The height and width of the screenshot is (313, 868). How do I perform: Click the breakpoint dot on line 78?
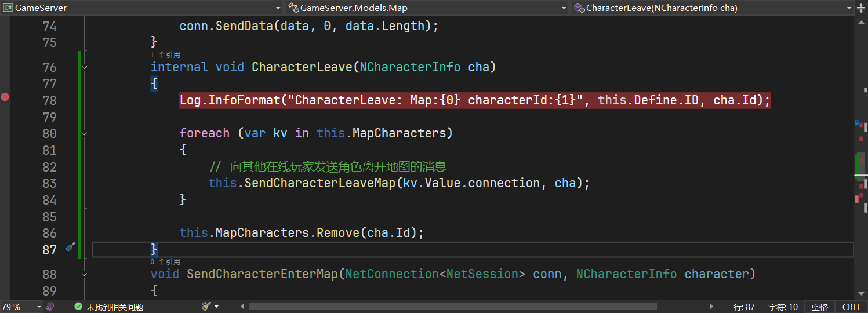[5, 97]
